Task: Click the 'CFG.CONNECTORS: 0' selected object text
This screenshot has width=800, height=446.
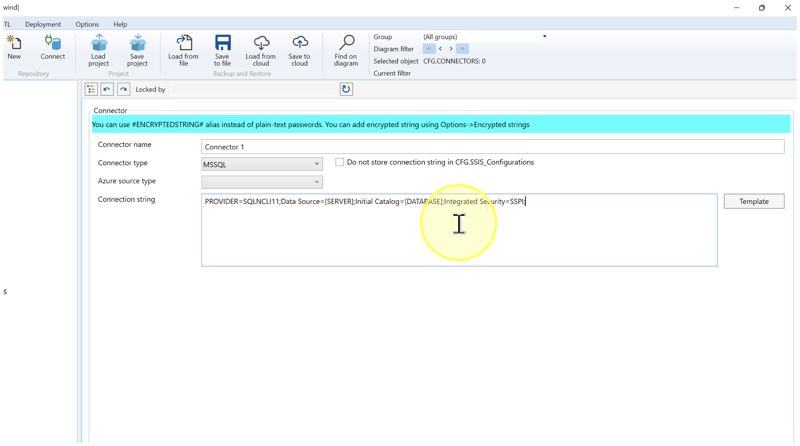Action: click(x=454, y=61)
